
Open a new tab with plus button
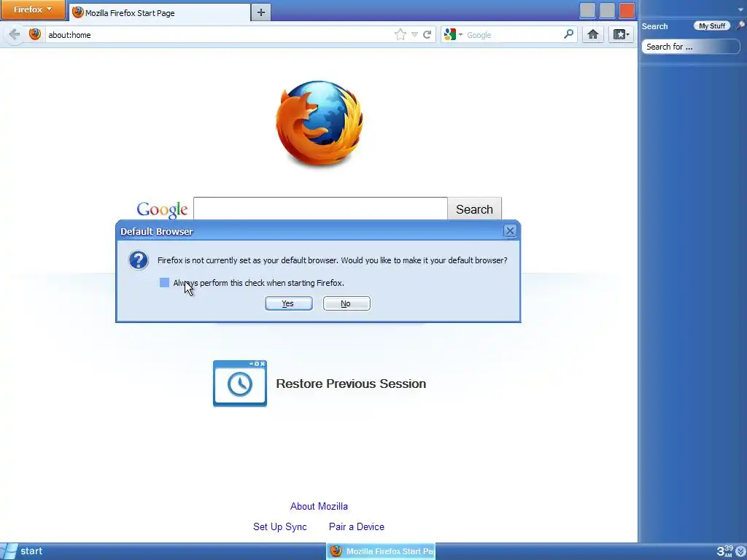click(x=261, y=12)
